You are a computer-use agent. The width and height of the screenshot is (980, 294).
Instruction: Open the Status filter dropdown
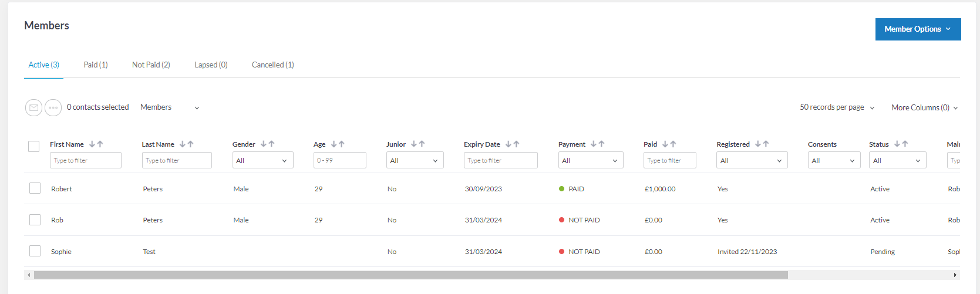point(898,160)
